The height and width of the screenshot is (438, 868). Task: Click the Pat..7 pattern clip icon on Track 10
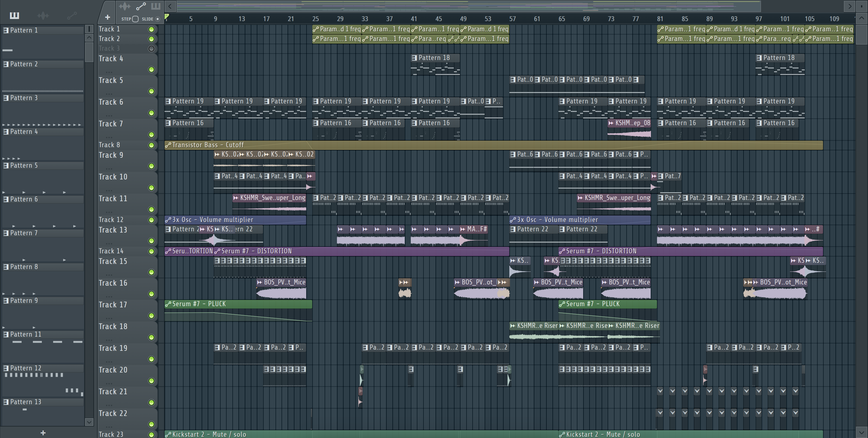(x=660, y=176)
